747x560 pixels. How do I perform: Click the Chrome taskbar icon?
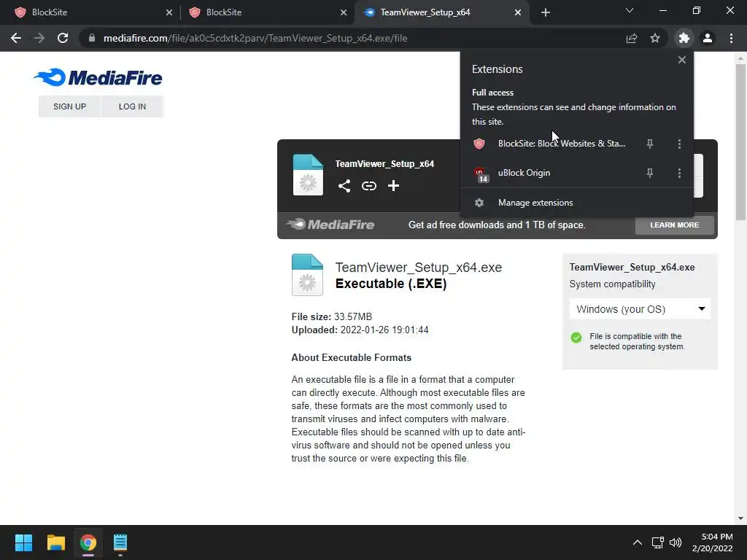pos(88,542)
